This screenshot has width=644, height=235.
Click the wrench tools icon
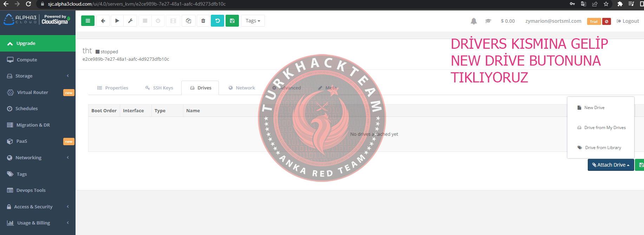click(x=130, y=21)
